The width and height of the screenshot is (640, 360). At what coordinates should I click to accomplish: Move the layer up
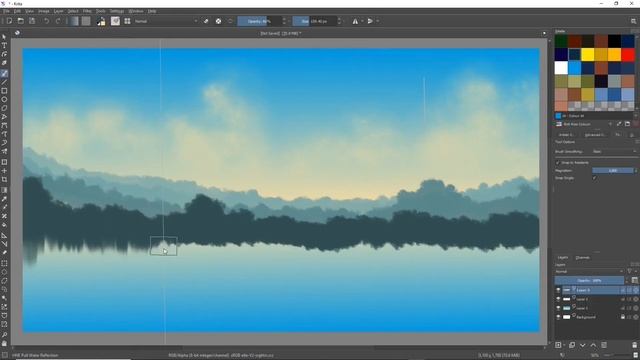[x=593, y=345]
